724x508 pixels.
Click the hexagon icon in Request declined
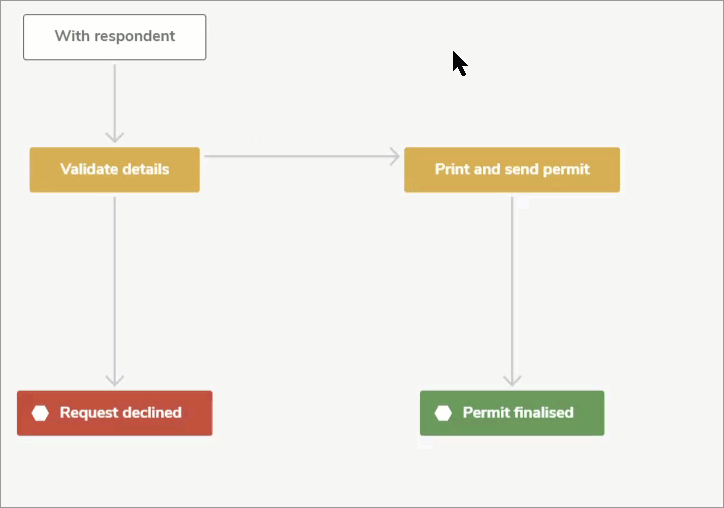pyautogui.click(x=40, y=413)
